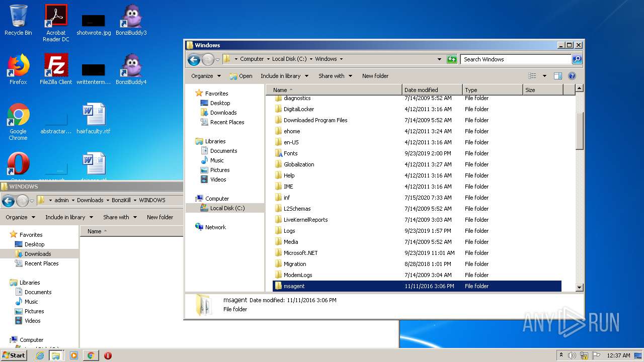644x362 pixels.
Task: Select Videos library in Windows window
Action: [x=218, y=179]
